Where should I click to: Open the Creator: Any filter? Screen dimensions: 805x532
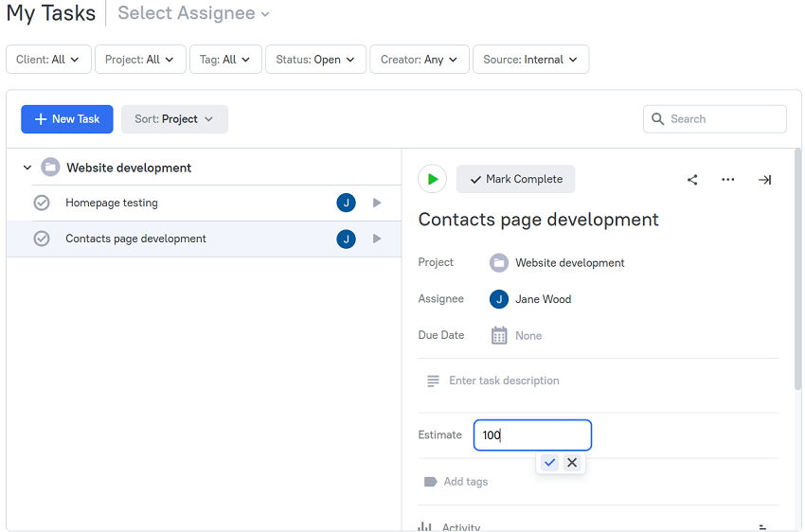pyautogui.click(x=420, y=60)
